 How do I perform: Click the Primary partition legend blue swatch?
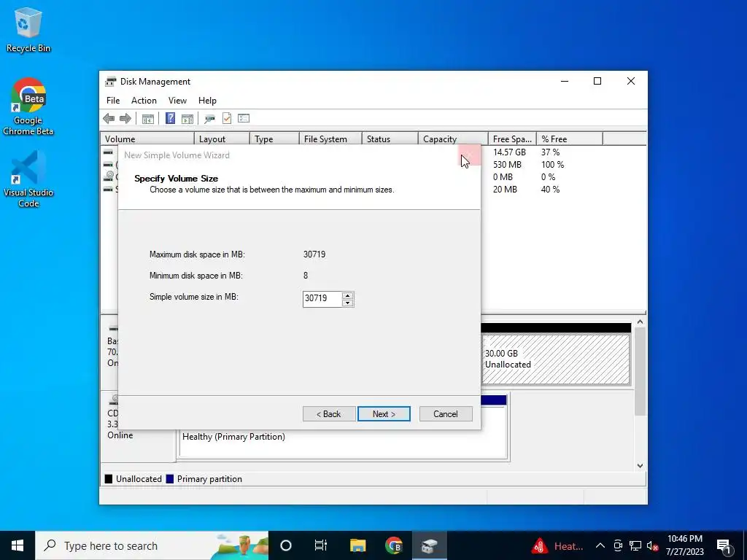click(169, 479)
